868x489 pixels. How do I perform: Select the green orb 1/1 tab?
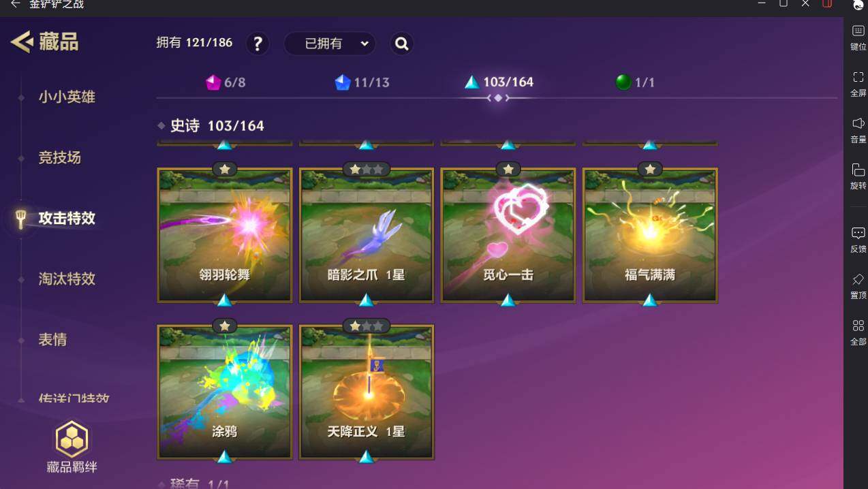tap(635, 82)
